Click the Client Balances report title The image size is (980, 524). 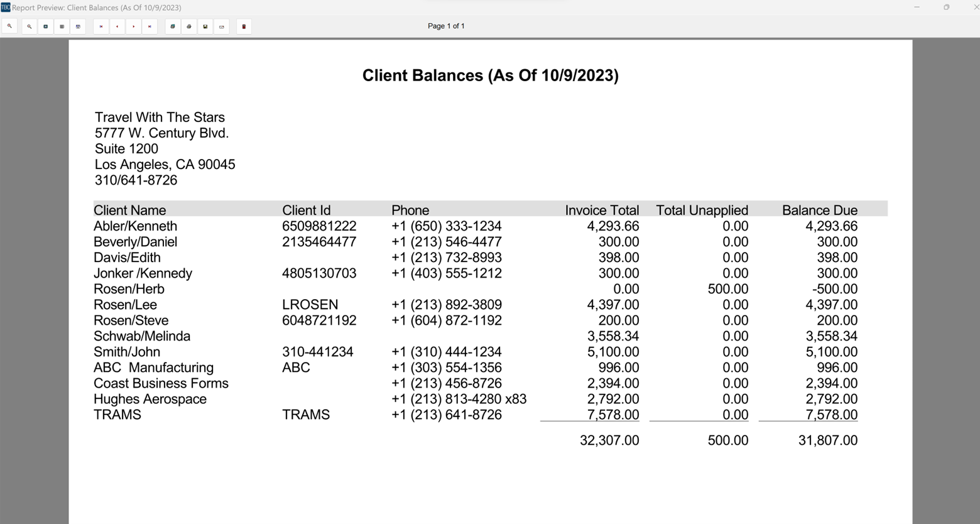(x=490, y=75)
